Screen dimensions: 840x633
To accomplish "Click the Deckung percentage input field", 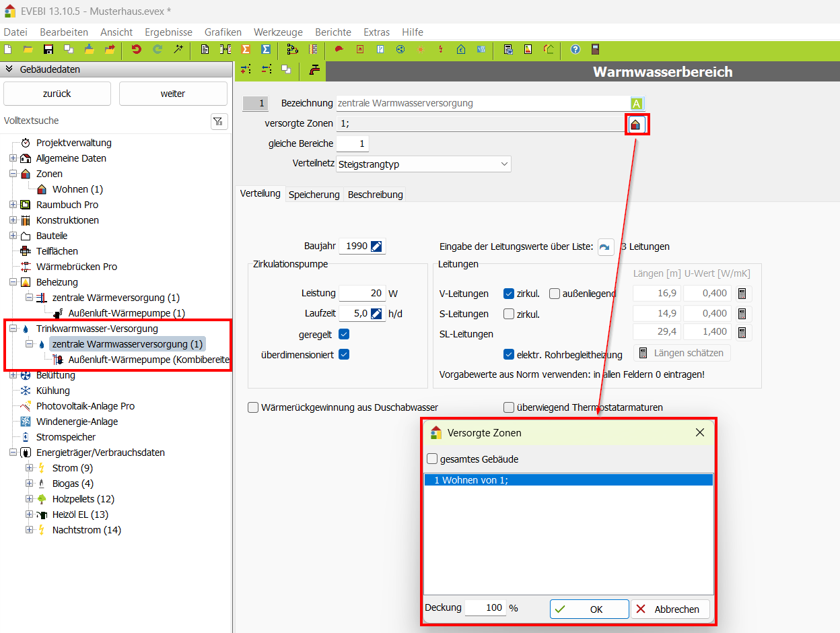I will click(485, 607).
